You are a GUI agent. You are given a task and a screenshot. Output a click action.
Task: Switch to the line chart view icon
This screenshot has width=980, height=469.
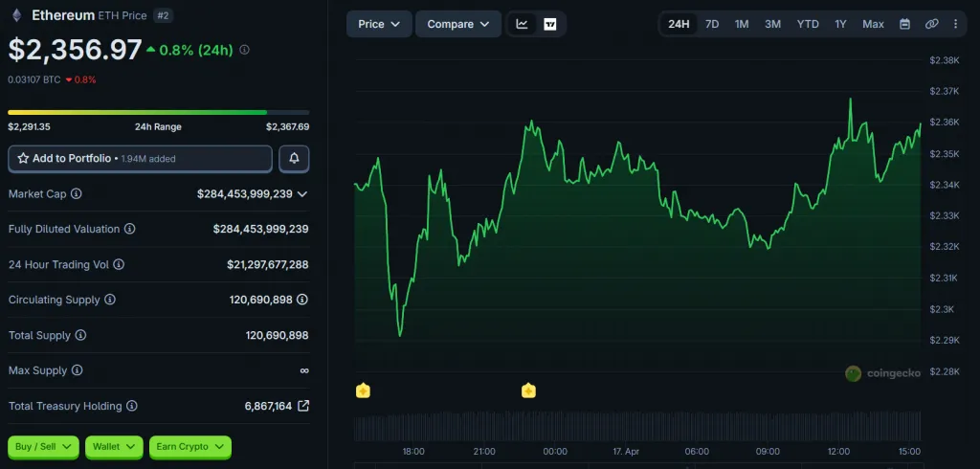(522, 24)
